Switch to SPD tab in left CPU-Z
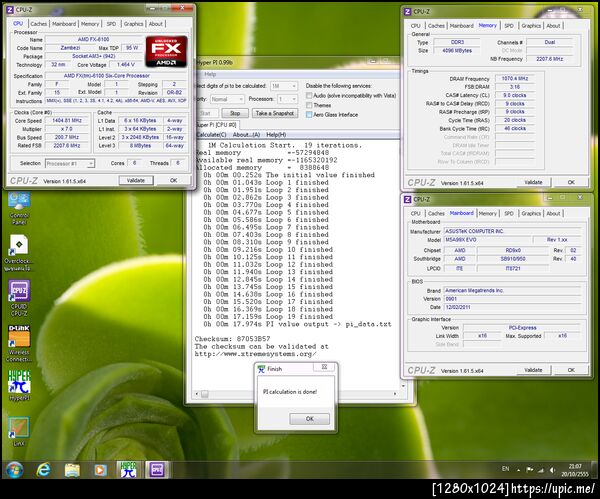Screen dimensions: 600x499 (x=111, y=24)
